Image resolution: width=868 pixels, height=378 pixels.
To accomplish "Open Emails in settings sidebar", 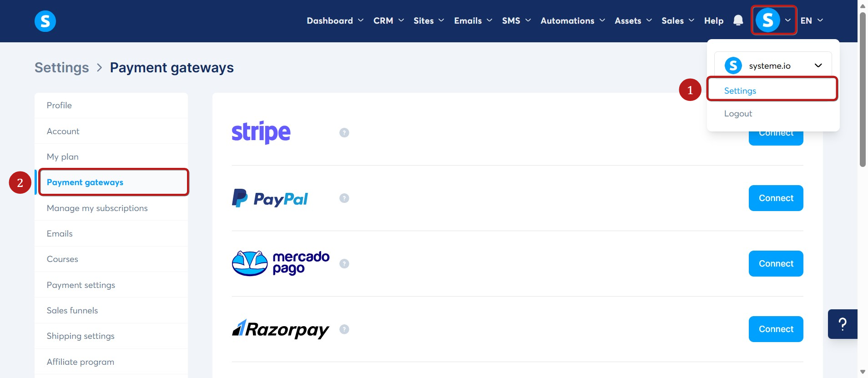I will 111,234.
